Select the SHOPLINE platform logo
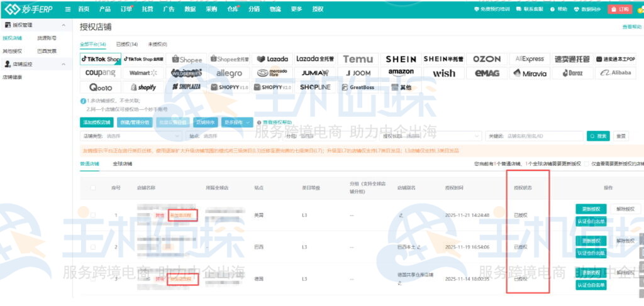 click(x=315, y=87)
